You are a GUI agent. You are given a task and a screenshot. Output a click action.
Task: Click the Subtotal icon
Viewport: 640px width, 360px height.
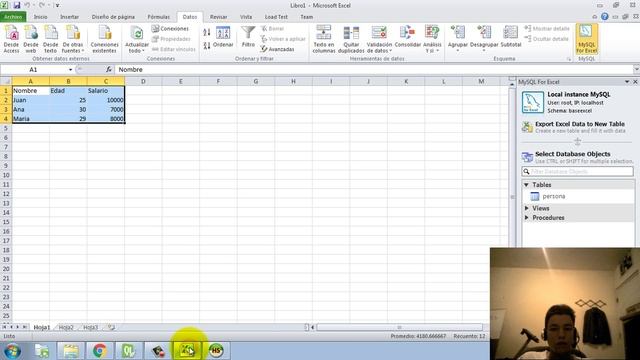click(511, 32)
